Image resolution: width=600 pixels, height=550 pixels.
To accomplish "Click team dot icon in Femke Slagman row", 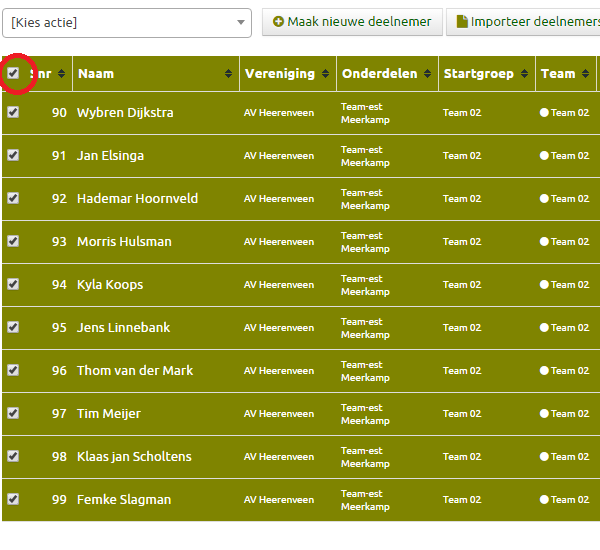I will coord(544,499).
